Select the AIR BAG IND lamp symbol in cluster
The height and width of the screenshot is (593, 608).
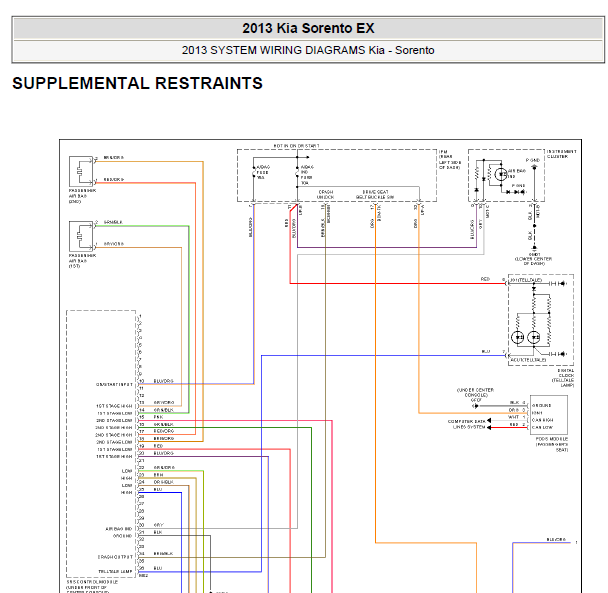[501, 175]
